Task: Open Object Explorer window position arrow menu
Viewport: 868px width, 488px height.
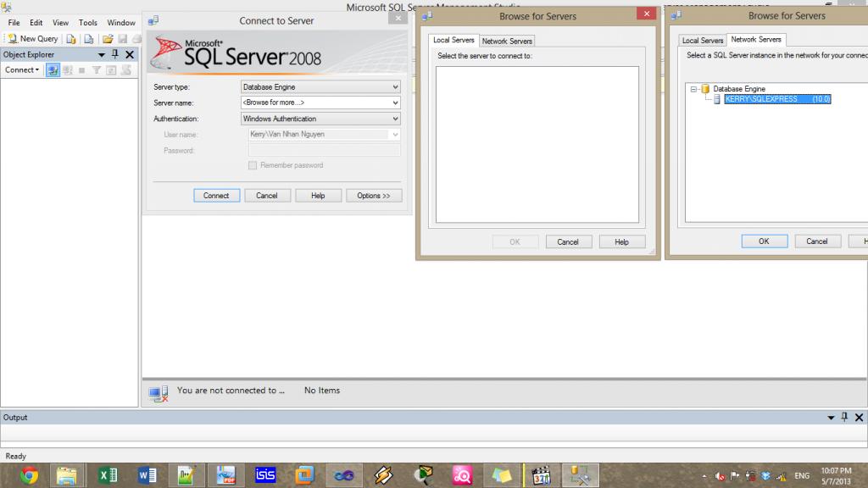Action: [102, 55]
